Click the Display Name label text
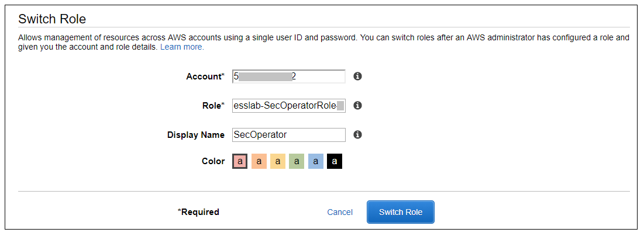Viewport: 644px width, 236px height. [x=196, y=135]
